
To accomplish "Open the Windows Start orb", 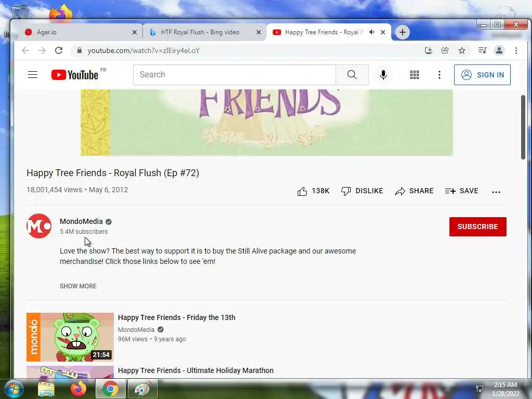I will [x=14, y=389].
